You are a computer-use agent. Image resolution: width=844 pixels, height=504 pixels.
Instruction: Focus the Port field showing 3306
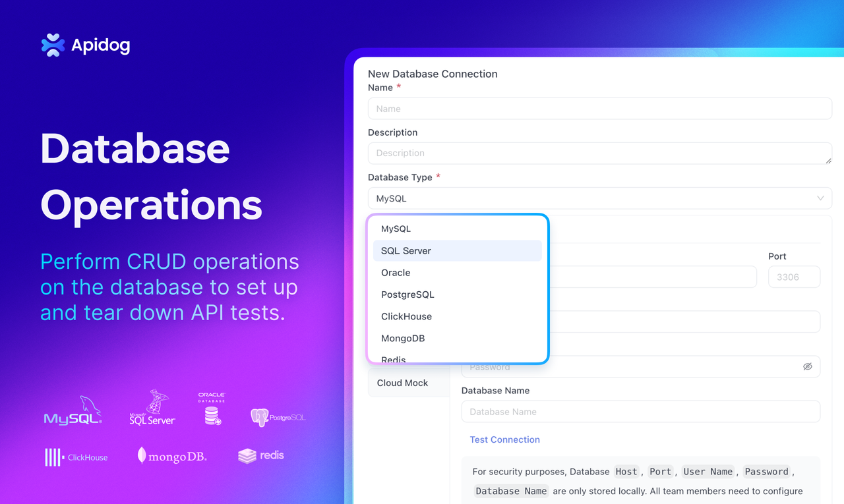[795, 277]
